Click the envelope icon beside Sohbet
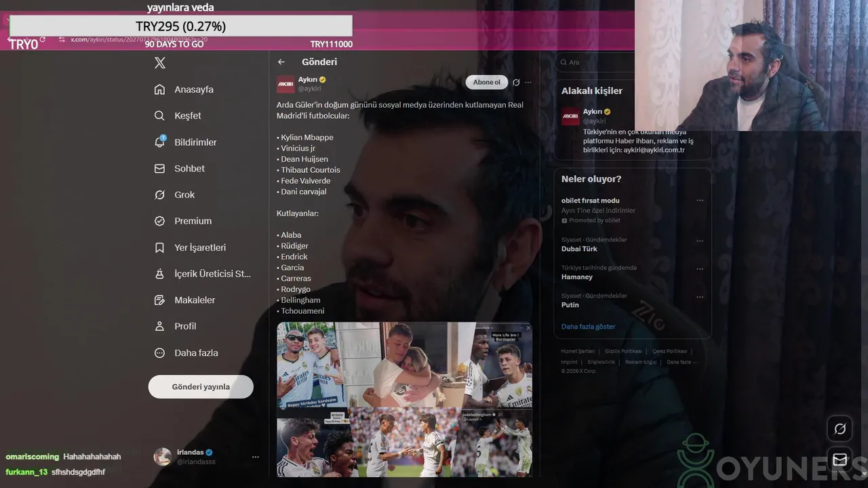Viewport: 868px width, 488px height. tap(159, 169)
